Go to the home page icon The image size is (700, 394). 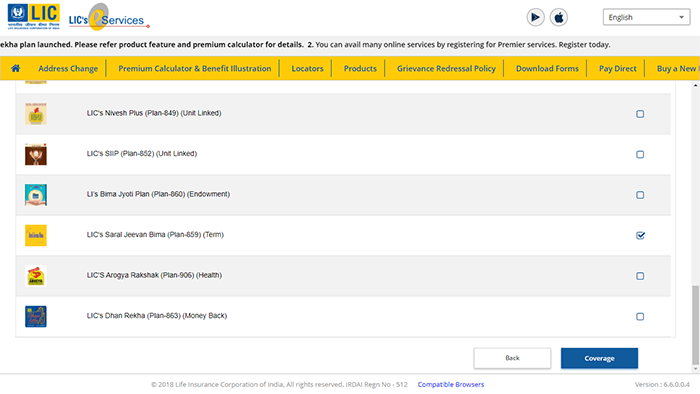tap(16, 68)
